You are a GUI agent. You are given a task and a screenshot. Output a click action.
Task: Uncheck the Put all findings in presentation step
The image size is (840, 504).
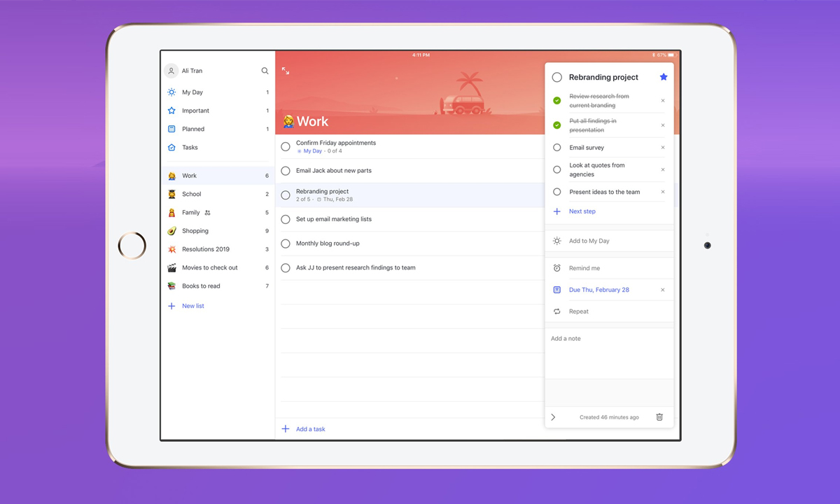557,125
